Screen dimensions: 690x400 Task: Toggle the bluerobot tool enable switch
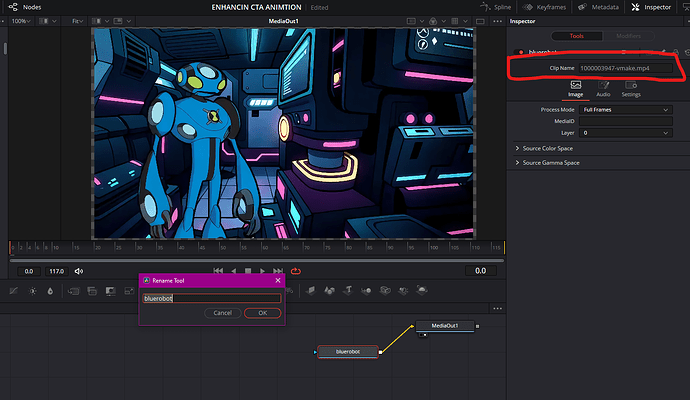521,52
